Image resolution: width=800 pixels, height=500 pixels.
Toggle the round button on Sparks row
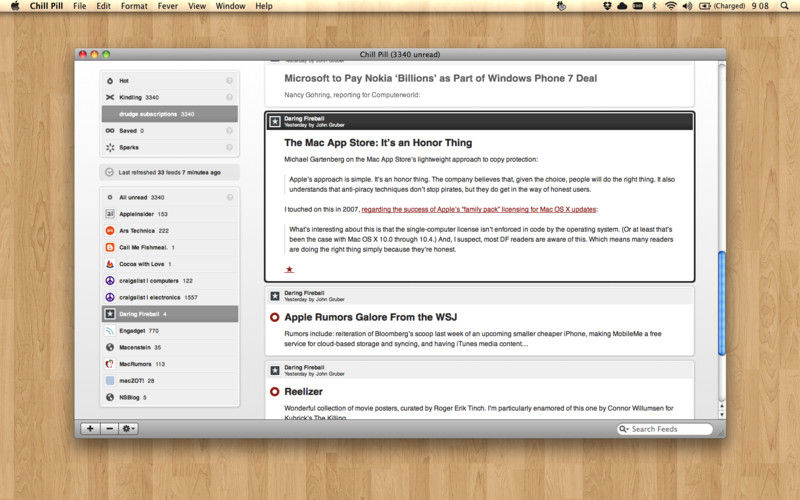point(230,147)
